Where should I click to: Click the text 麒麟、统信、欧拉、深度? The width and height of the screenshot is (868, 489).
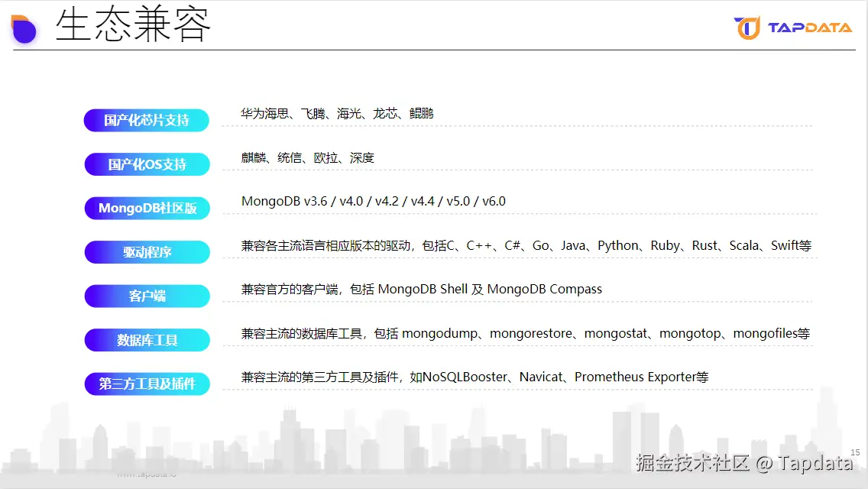click(x=308, y=158)
